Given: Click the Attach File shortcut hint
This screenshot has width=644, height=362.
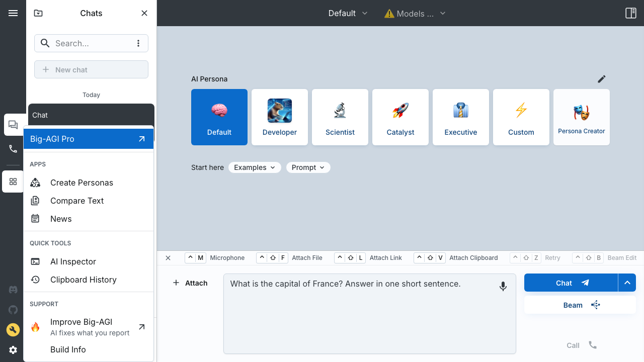Looking at the screenshot, I should [290, 258].
